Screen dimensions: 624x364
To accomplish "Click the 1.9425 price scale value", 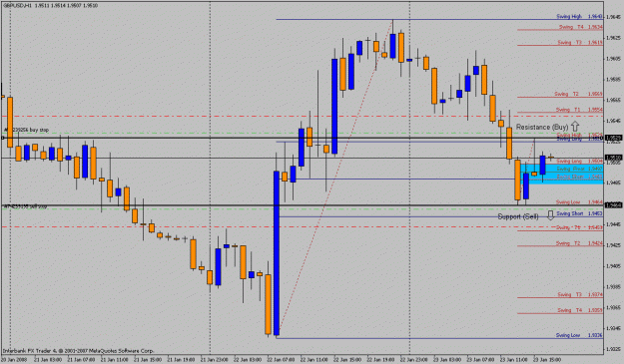I will click(x=613, y=245).
